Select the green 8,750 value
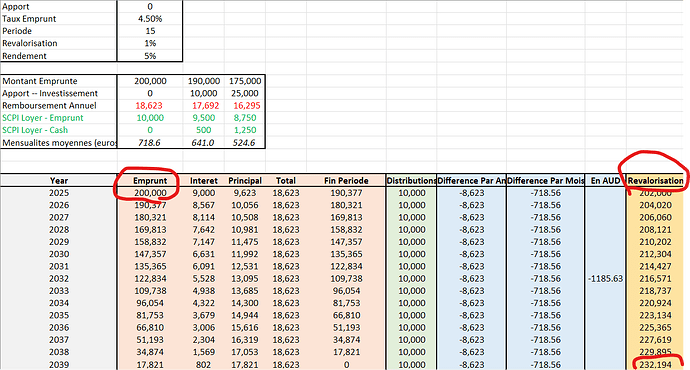Image resolution: width=690 pixels, height=370 pixels. pyautogui.click(x=245, y=117)
